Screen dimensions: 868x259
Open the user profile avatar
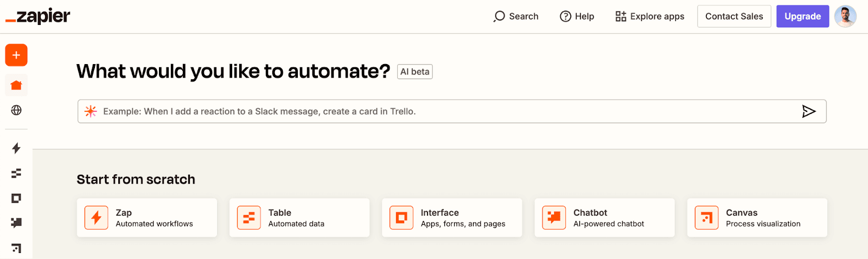click(845, 16)
